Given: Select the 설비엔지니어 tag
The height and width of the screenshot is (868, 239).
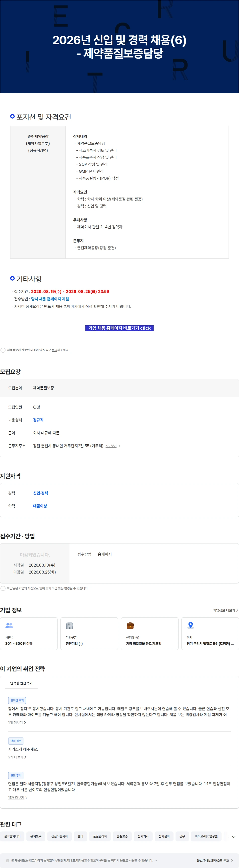Looking at the screenshot, I should [12, 836].
